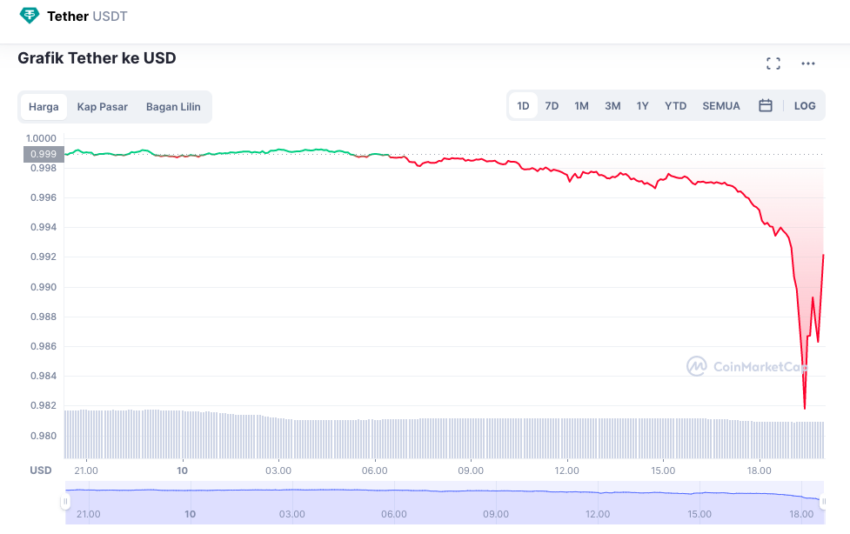Click the CoinMarketCap watermark logo
This screenshot has height=534, width=850.
point(746,366)
